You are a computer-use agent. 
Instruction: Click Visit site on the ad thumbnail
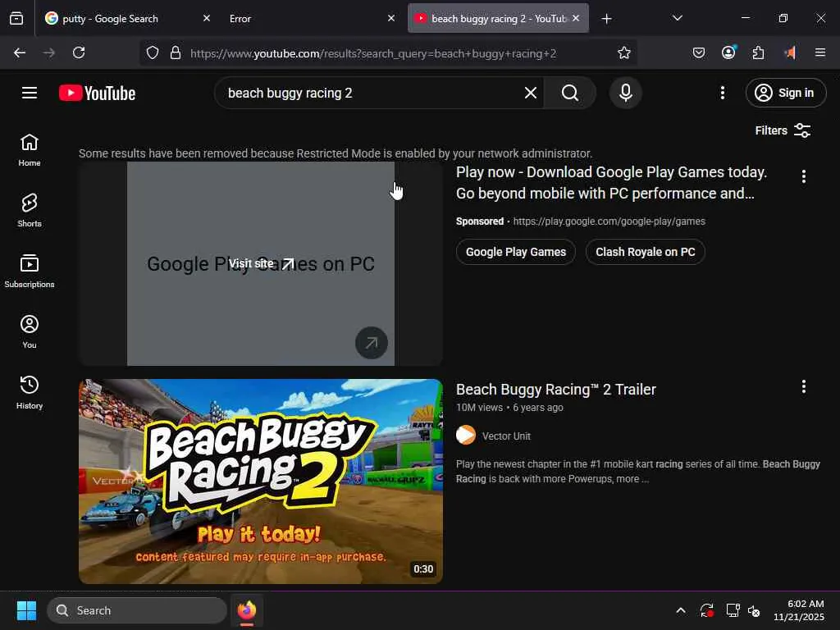tap(261, 263)
